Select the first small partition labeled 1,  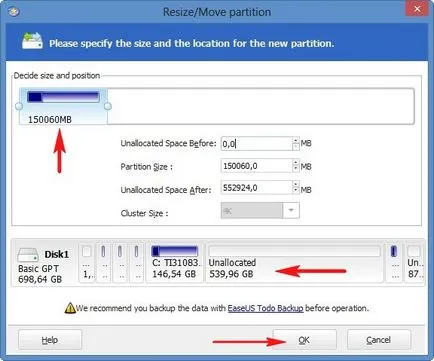[87, 263]
